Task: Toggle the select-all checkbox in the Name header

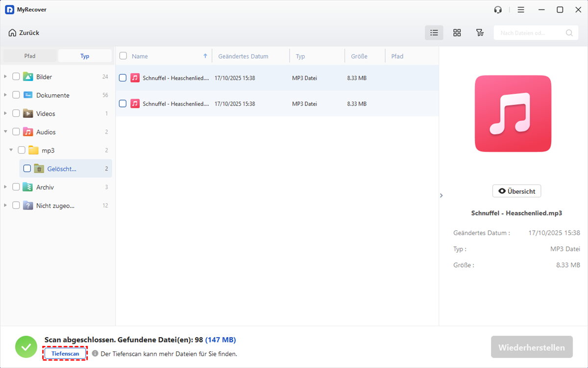Action: [123, 56]
